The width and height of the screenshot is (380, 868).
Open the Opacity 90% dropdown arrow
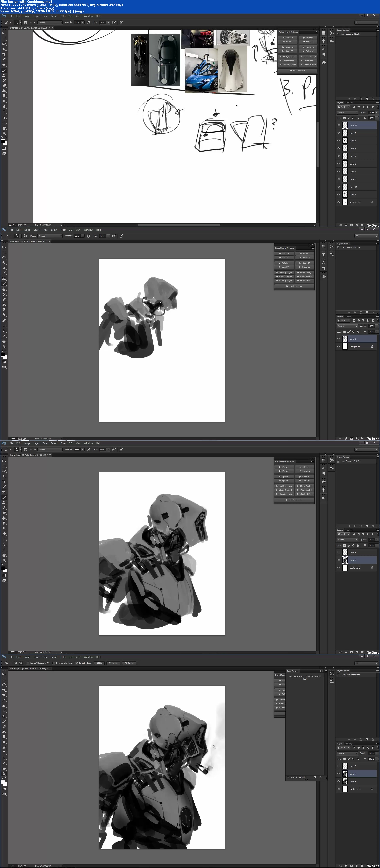coord(83,23)
